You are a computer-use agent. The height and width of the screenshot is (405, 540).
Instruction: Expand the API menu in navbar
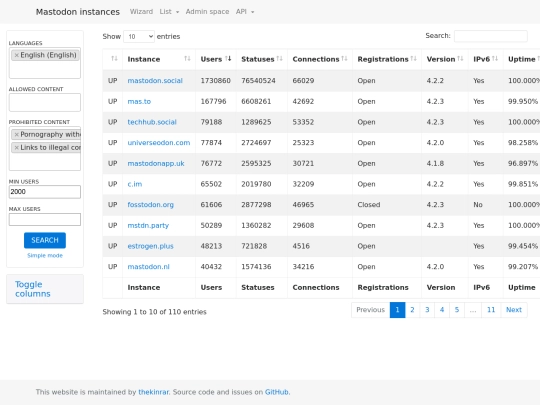[x=245, y=12]
